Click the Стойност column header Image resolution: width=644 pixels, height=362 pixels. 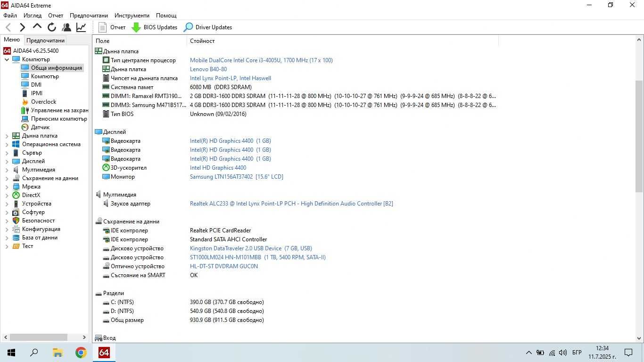[x=343, y=41]
